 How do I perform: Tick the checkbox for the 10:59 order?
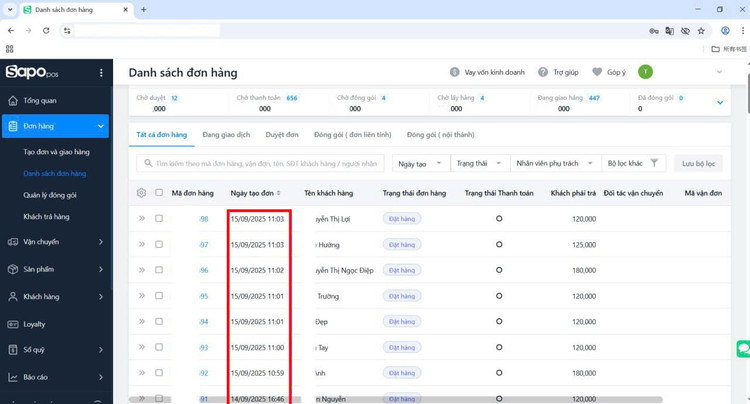click(159, 373)
